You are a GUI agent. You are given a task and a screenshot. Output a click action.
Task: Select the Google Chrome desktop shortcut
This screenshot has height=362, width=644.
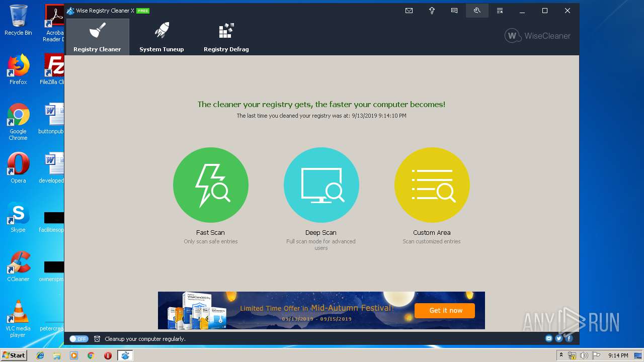(18, 122)
